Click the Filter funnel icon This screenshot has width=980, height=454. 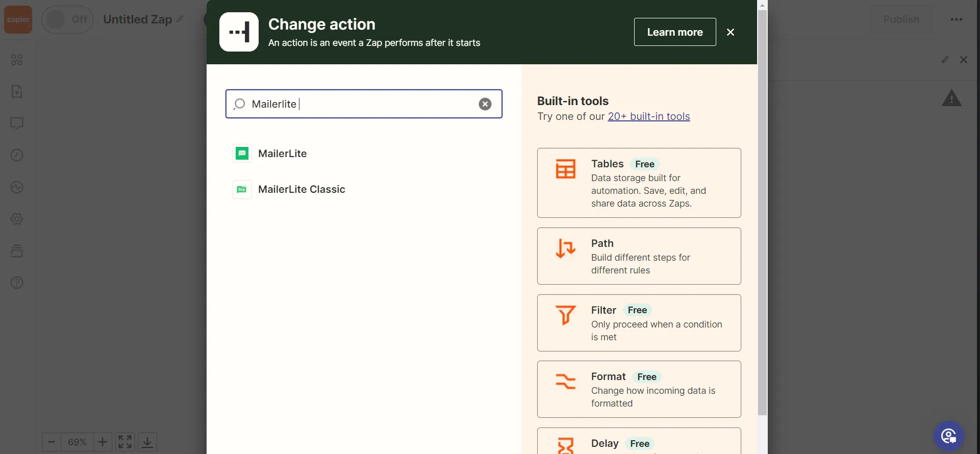tap(566, 315)
